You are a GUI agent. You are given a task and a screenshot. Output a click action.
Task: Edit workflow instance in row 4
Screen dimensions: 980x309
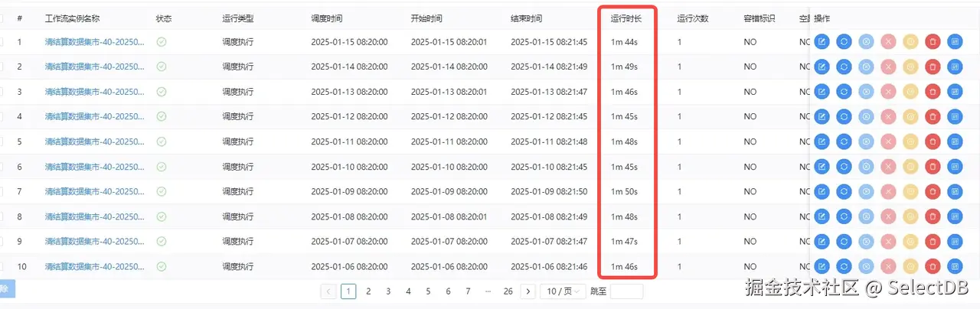point(822,117)
